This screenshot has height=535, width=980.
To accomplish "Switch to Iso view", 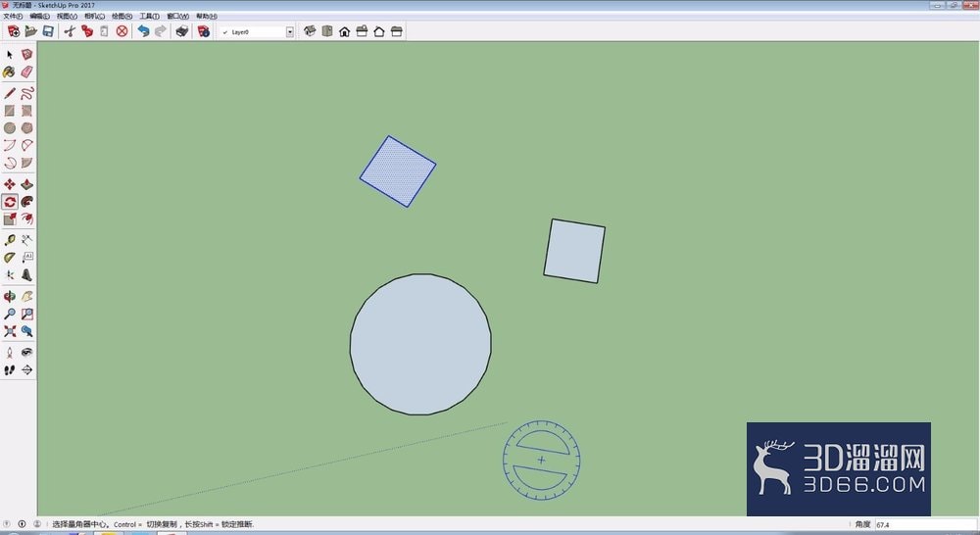I will 310,31.
